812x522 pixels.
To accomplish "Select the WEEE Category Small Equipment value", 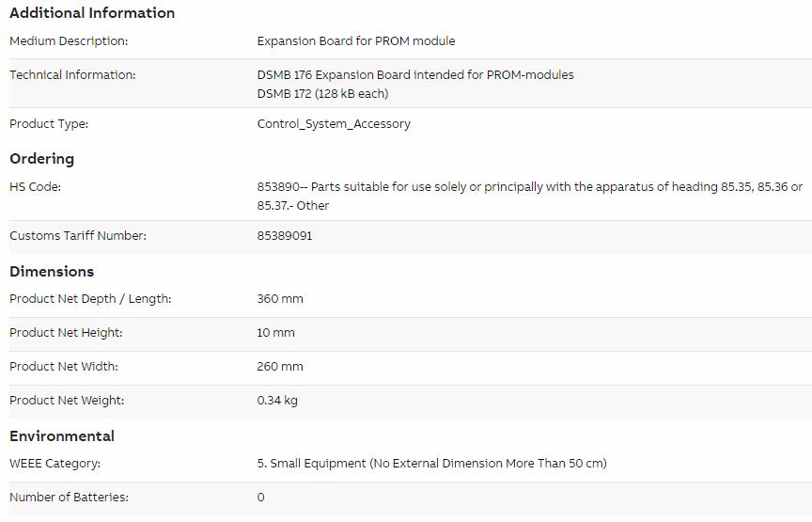I will pos(432,464).
